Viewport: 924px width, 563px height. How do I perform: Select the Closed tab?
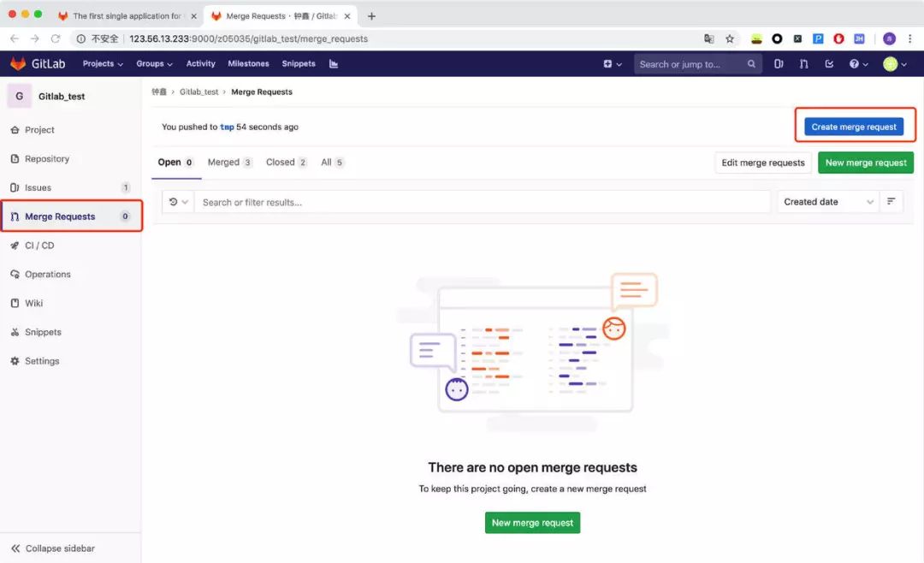(x=287, y=162)
